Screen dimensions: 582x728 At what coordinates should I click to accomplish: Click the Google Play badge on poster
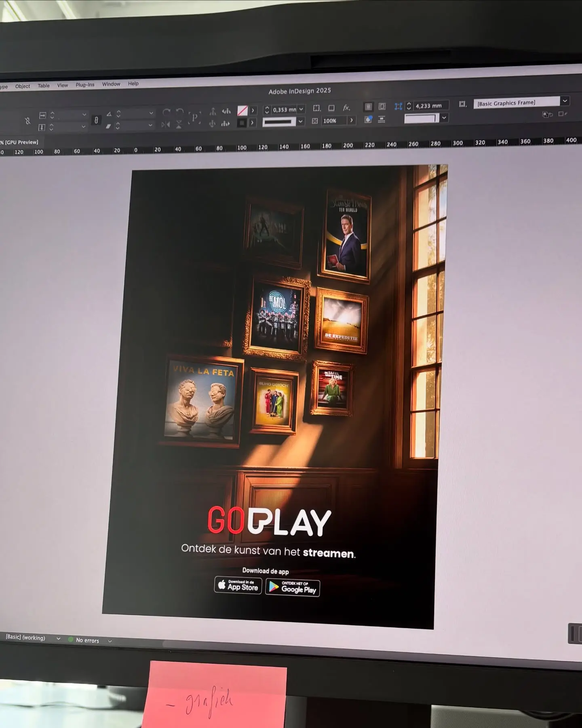[x=293, y=588]
